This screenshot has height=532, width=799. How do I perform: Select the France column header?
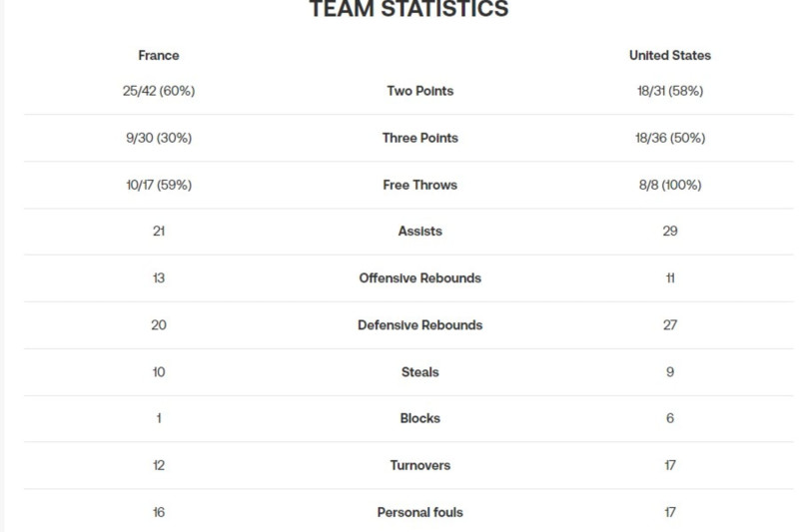tap(159, 55)
